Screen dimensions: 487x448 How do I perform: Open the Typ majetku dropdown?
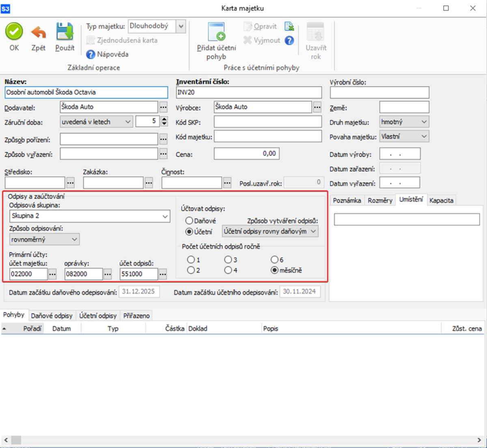coord(181,26)
